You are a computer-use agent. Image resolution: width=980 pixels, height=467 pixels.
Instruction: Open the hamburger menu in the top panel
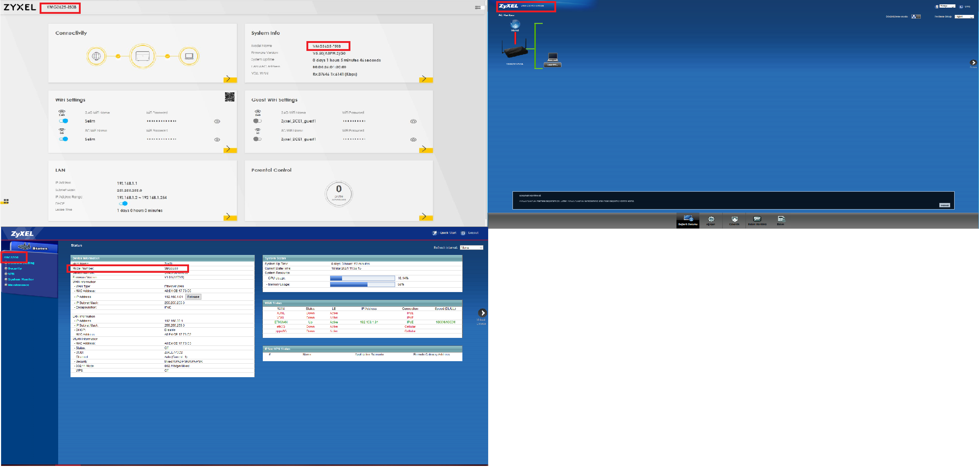point(477,7)
